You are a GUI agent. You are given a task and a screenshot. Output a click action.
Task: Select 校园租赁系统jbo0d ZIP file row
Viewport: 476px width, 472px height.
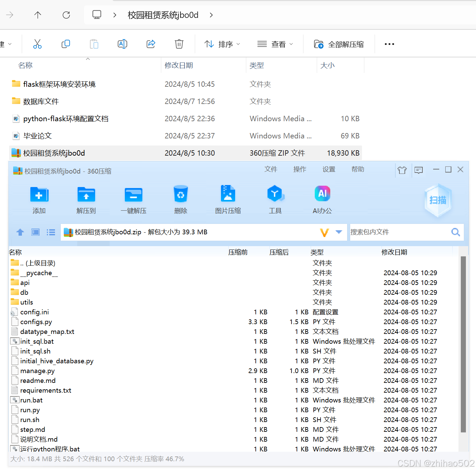tap(185, 153)
